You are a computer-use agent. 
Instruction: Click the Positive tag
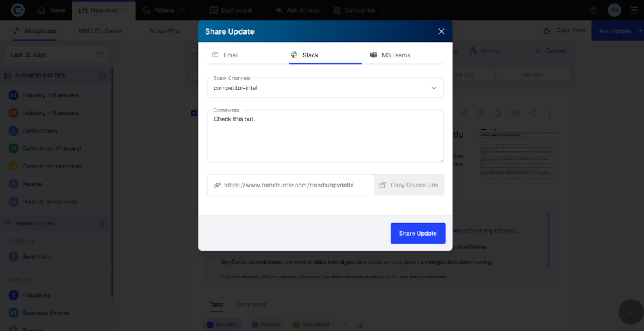coord(266,325)
